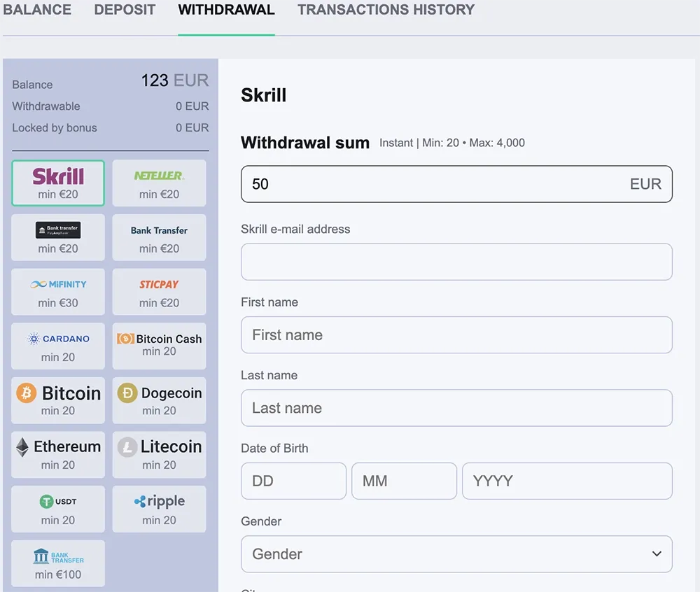Click the Last name input
Image resolution: width=700 pixels, height=592 pixels.
[456, 408]
